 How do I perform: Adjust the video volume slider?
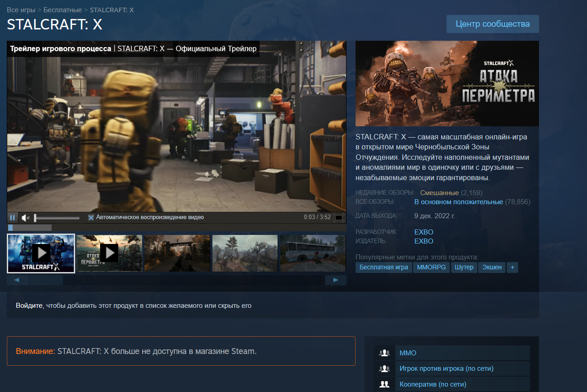click(57, 218)
